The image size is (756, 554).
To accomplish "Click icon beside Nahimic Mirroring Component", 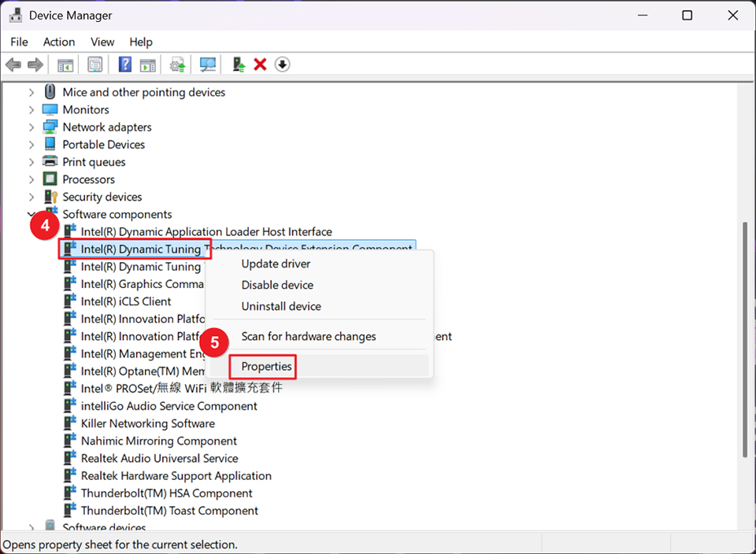I will point(70,440).
